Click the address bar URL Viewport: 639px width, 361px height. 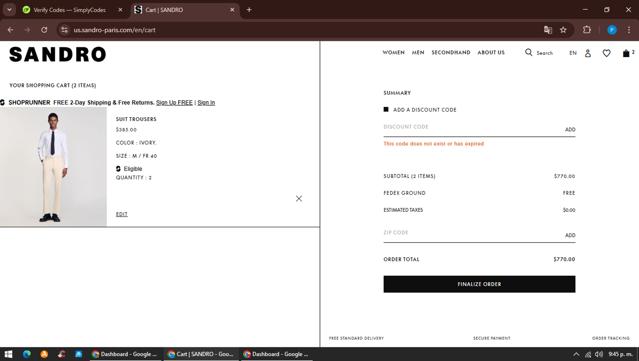tap(115, 30)
